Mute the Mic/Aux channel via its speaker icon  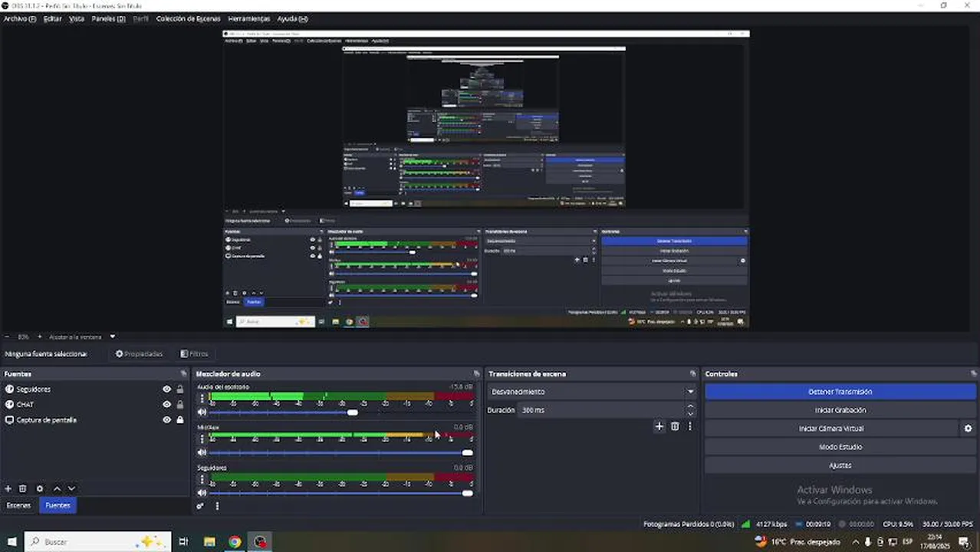(202, 452)
